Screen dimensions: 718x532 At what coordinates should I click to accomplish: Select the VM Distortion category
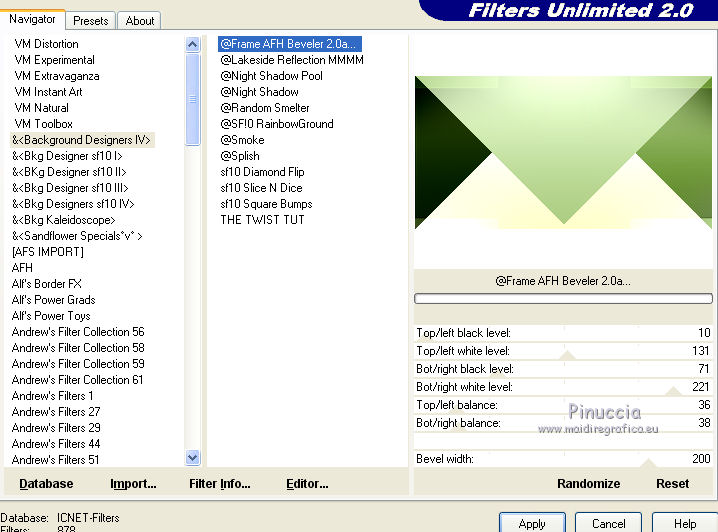pos(46,44)
